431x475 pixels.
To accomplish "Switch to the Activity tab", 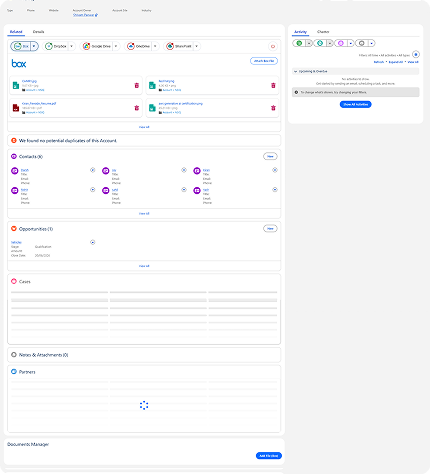I will click(300, 32).
